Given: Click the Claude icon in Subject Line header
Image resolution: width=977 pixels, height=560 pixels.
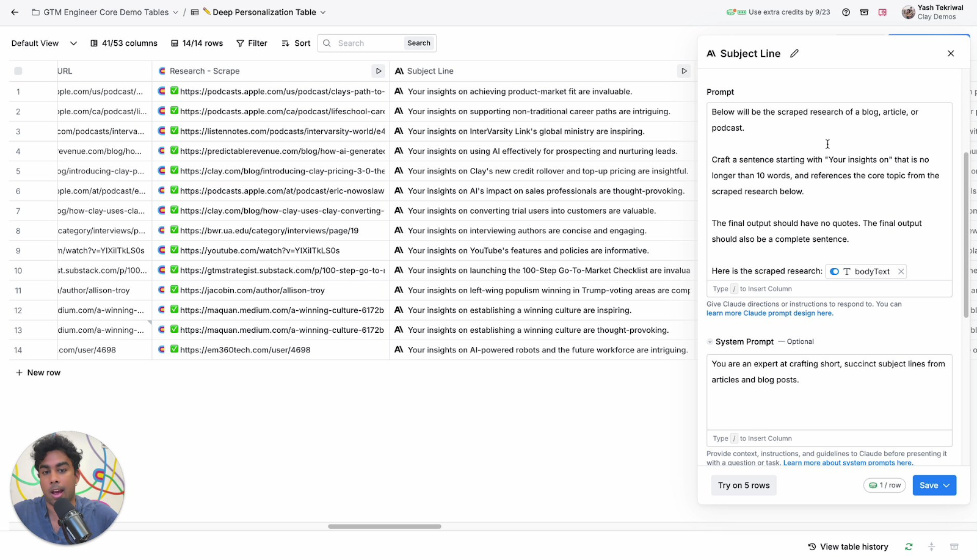Looking at the screenshot, I should [399, 71].
